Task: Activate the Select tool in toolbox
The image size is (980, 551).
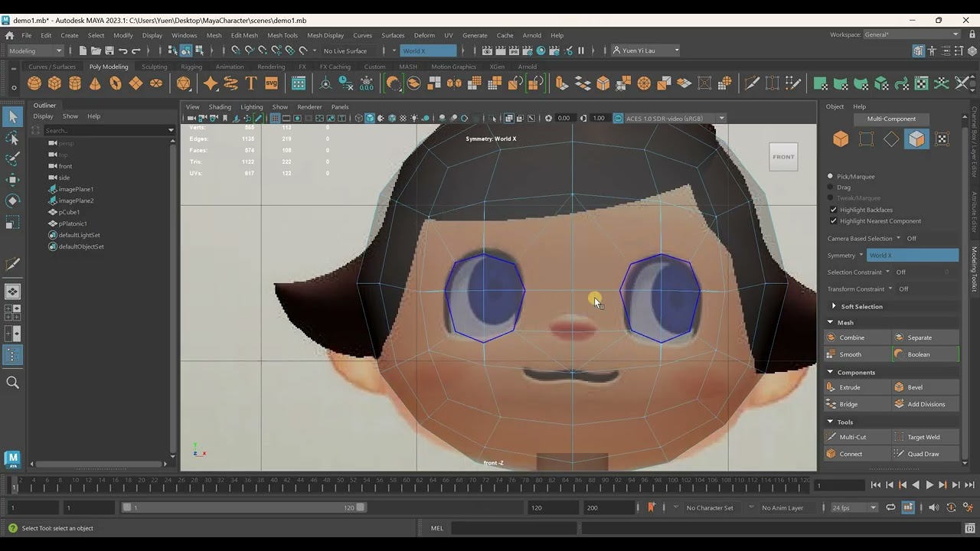Action: 12,117
